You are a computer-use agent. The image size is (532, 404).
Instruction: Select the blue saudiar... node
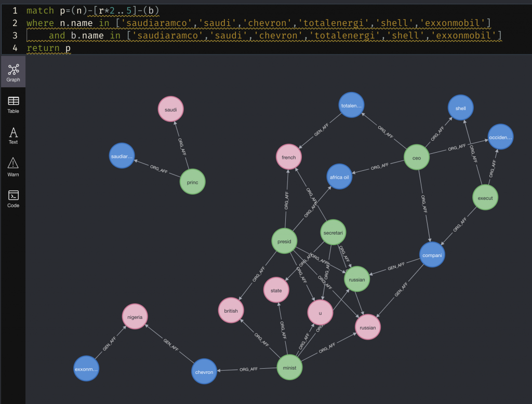pyautogui.click(x=122, y=156)
